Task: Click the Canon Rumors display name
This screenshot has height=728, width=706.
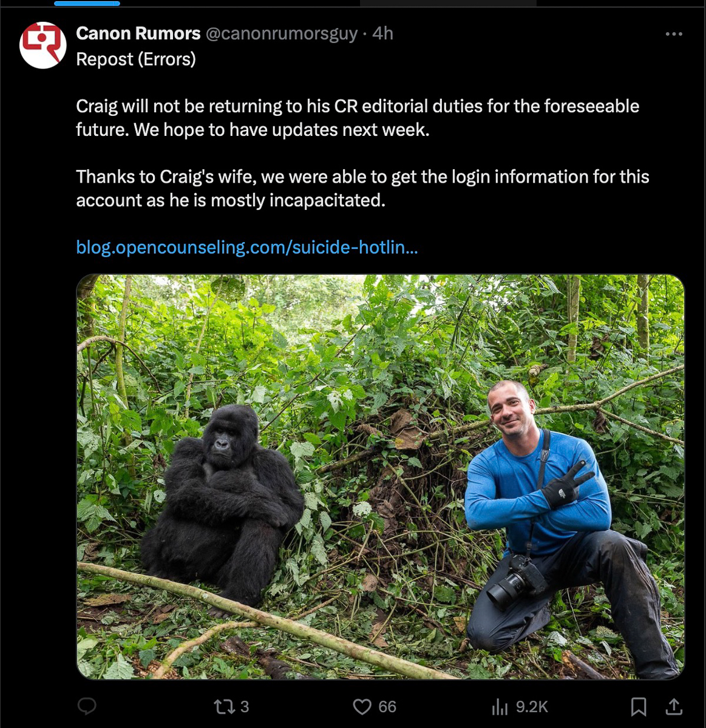Action: click(x=138, y=33)
